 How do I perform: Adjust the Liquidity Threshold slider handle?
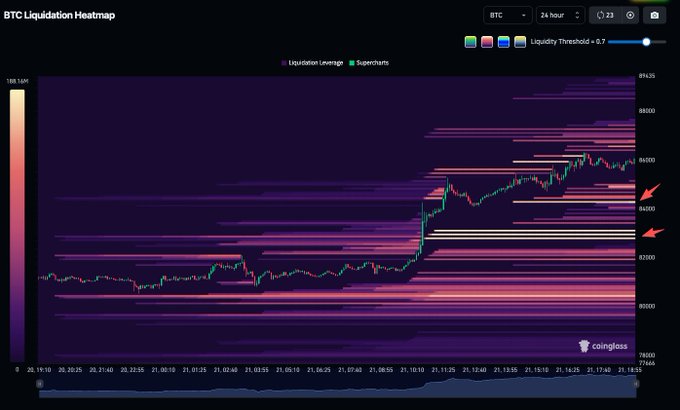pyautogui.click(x=646, y=42)
